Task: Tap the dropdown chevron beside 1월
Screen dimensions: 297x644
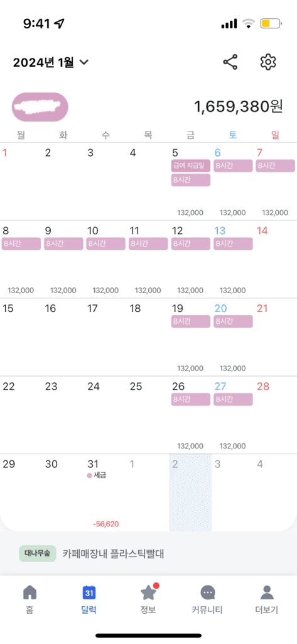Action: (x=84, y=62)
